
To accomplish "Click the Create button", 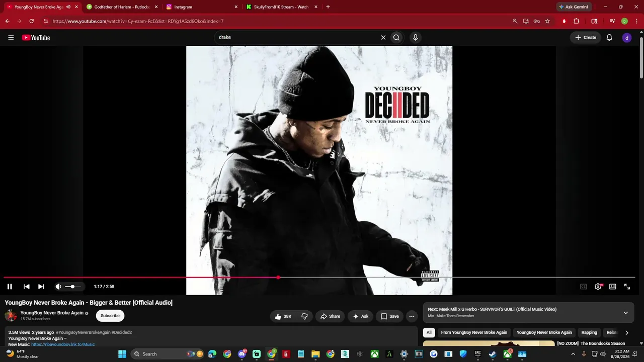I will (586, 37).
